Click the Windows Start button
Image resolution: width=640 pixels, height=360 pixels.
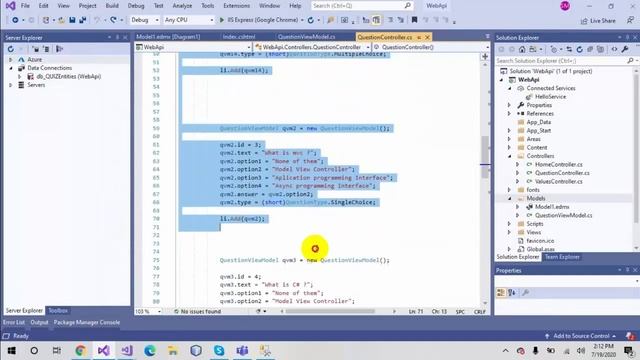click(x=11, y=350)
